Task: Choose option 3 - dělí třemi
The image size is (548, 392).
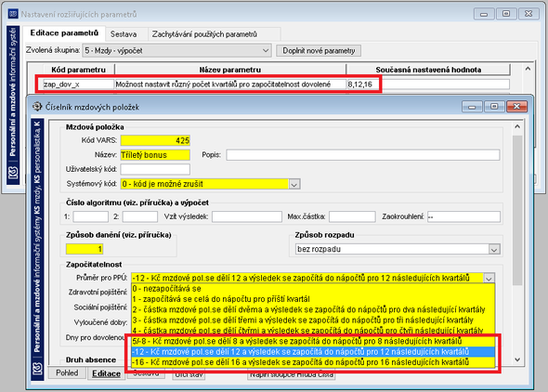Action: 313,320
